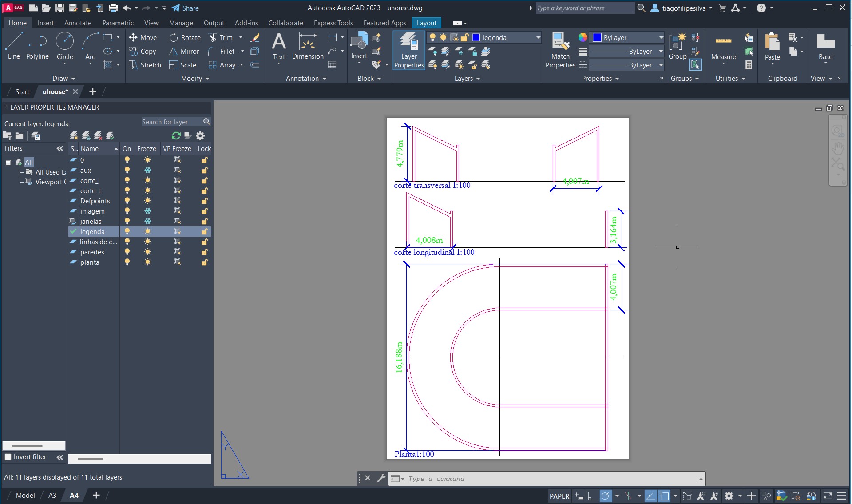852x504 pixels.
Task: Click the Mirror tool icon
Action: (173, 52)
